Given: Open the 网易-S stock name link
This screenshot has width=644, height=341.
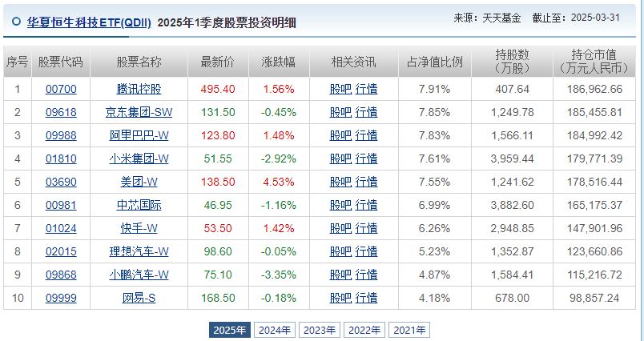Looking at the screenshot, I should (x=139, y=298).
